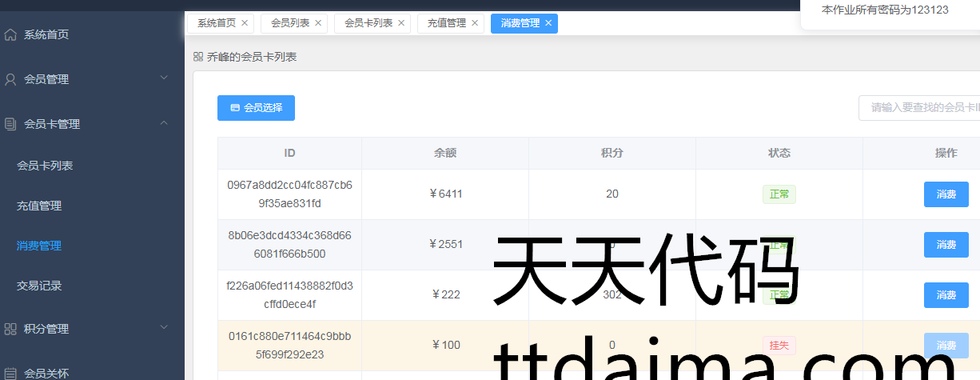Click the member card ID search field

click(x=921, y=108)
